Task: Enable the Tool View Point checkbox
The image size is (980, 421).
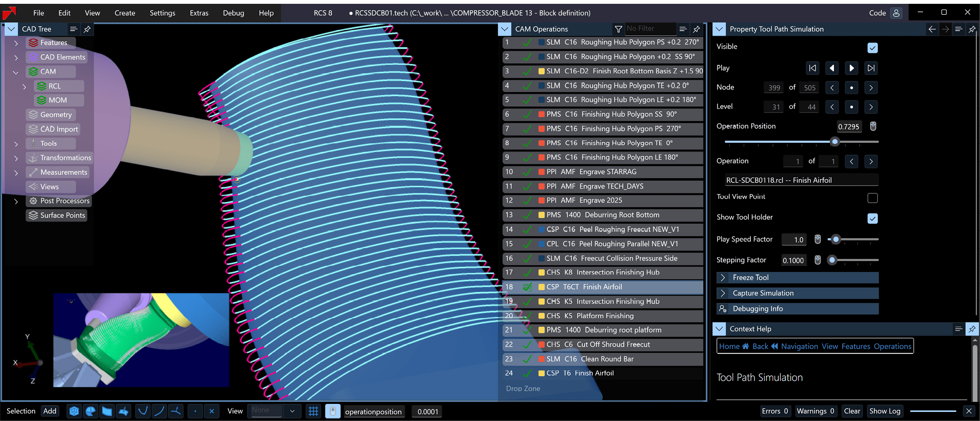Action: (x=872, y=198)
